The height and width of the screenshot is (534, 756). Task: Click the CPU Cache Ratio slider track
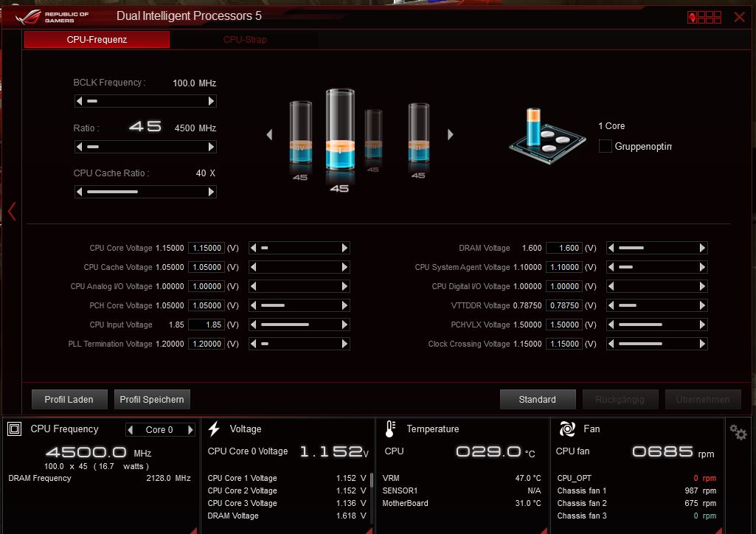145,192
